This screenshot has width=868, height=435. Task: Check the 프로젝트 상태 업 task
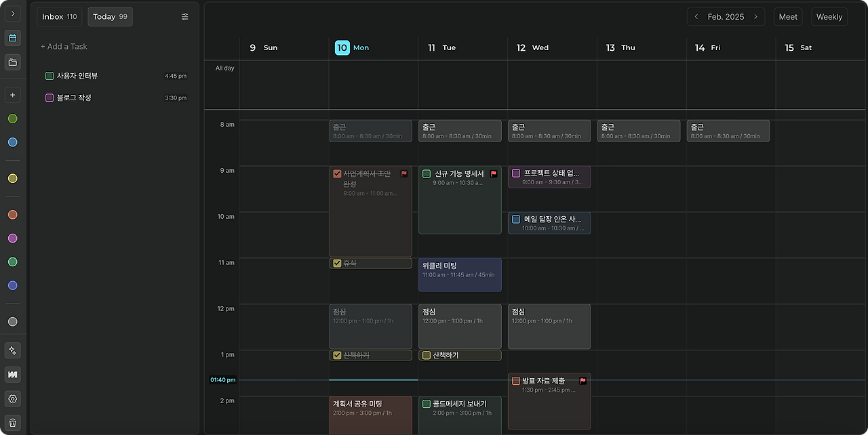[x=516, y=173]
